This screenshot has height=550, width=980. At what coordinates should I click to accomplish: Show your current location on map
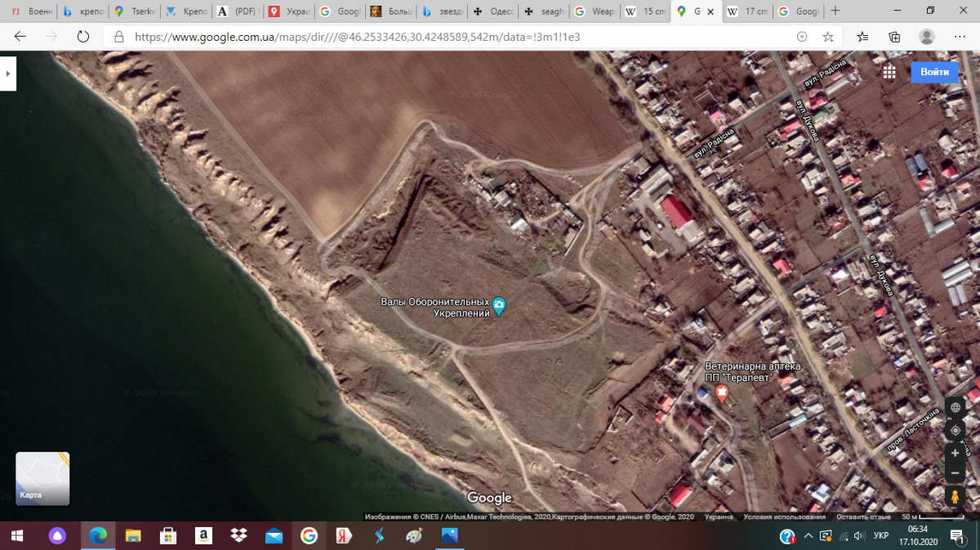955,430
